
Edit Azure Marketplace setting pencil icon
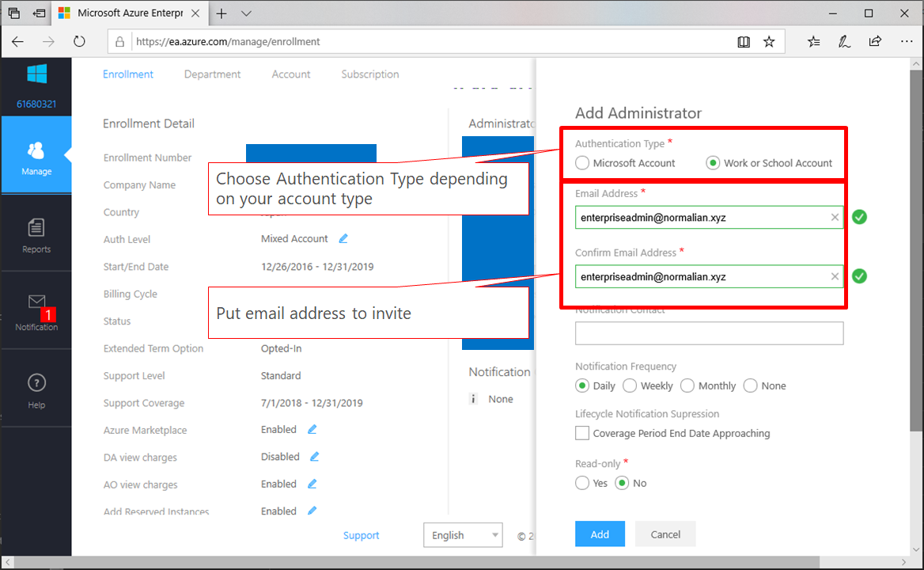tap(312, 430)
